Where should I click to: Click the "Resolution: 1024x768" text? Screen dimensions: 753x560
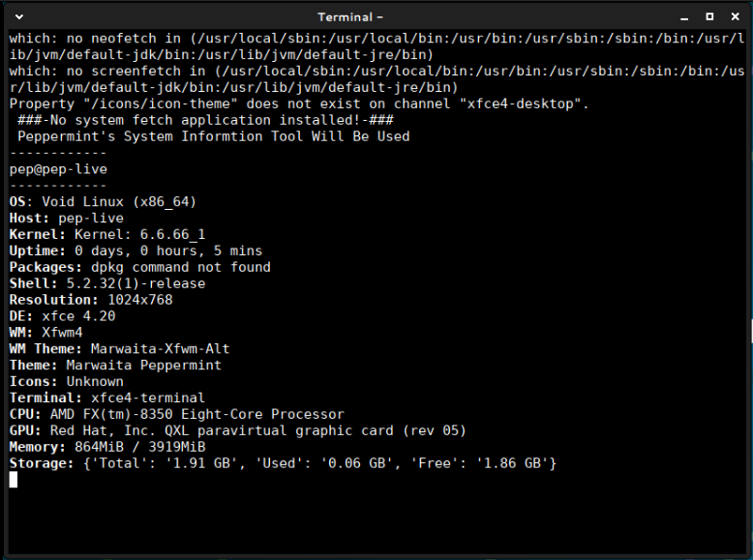coord(91,300)
